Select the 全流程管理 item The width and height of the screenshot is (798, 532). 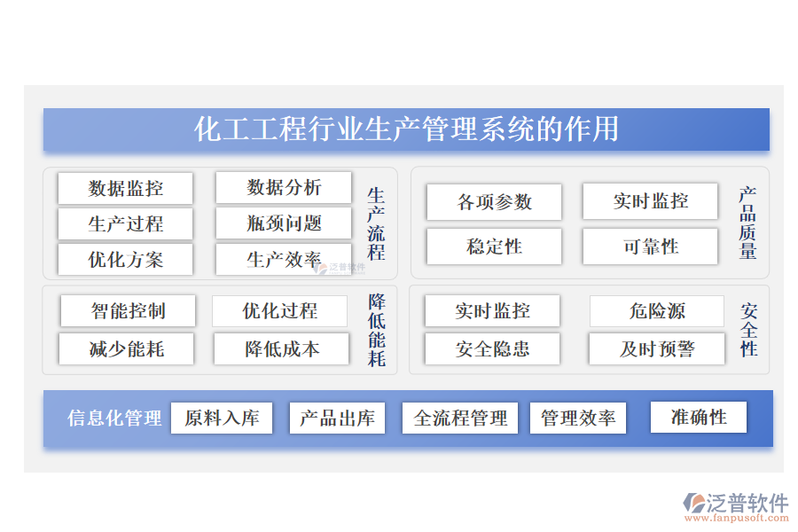[460, 417]
